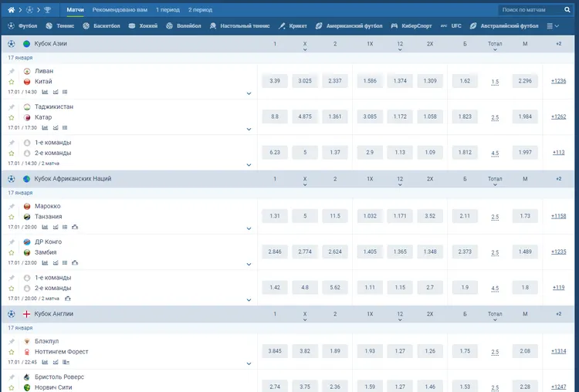The width and height of the screenshot is (579, 392).
Task: Select Хоккей sport category
Action: click(143, 25)
